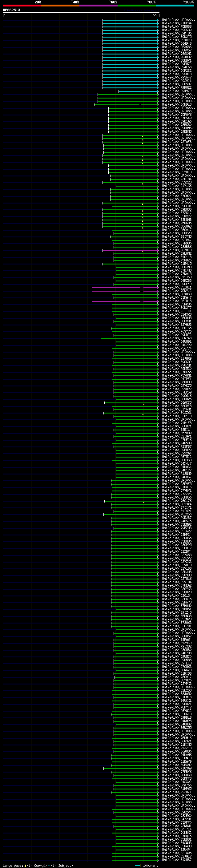Click the UniRef100_B1C118 label

click(176, 257)
